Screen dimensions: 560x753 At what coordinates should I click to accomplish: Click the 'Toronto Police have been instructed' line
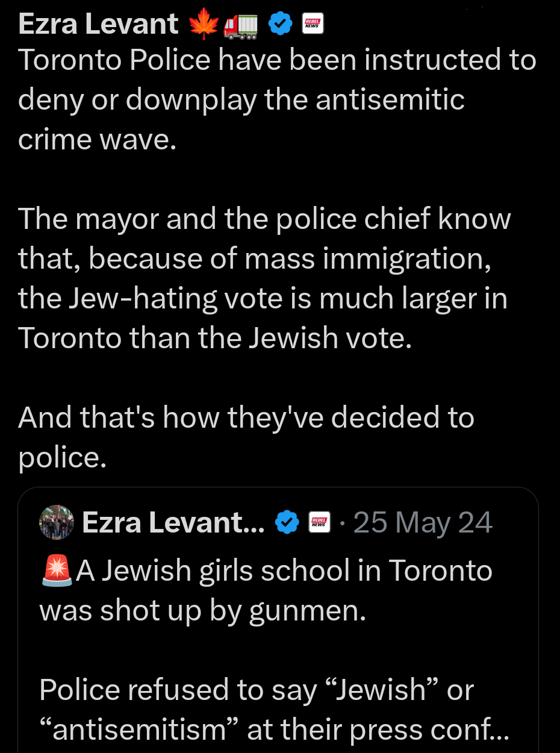(x=277, y=60)
